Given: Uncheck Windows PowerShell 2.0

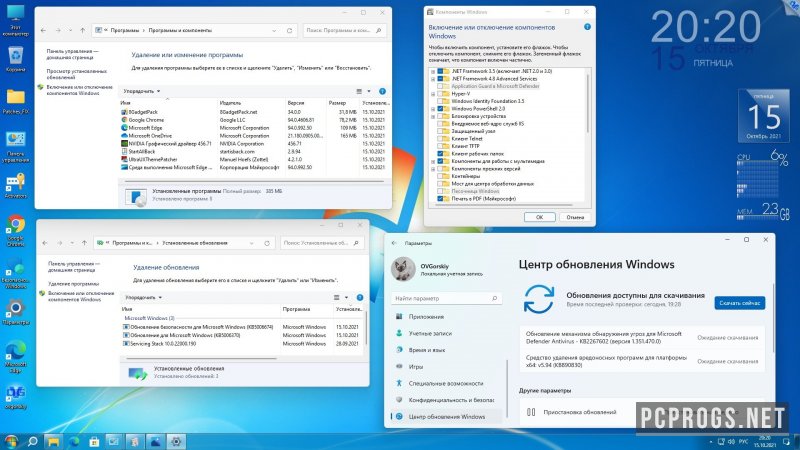Looking at the screenshot, I should (440, 109).
